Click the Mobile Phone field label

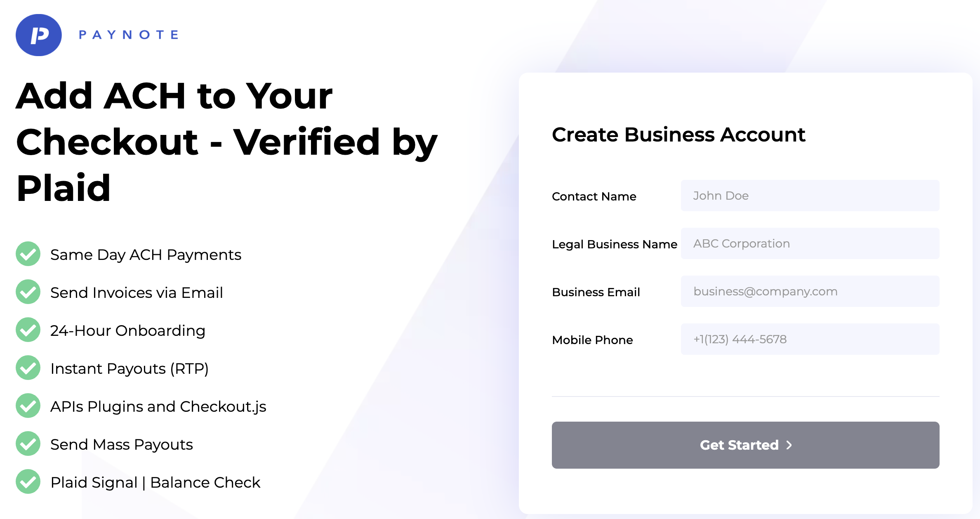(592, 340)
